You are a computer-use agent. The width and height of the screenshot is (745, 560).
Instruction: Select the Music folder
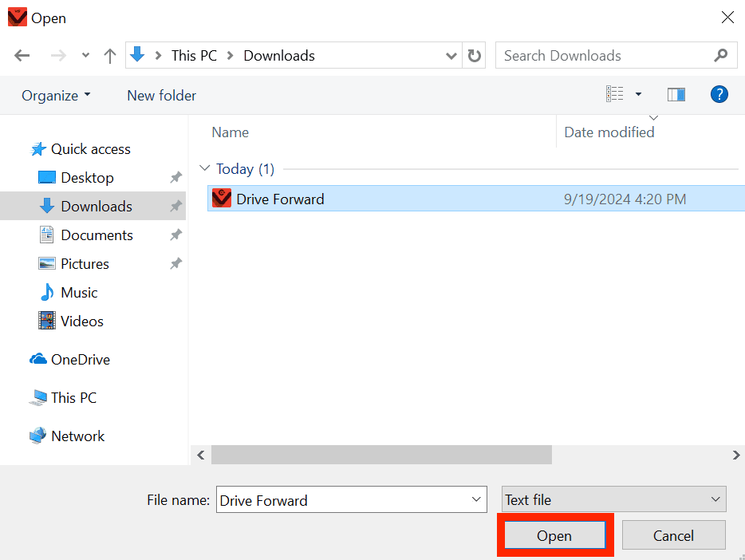(x=77, y=292)
